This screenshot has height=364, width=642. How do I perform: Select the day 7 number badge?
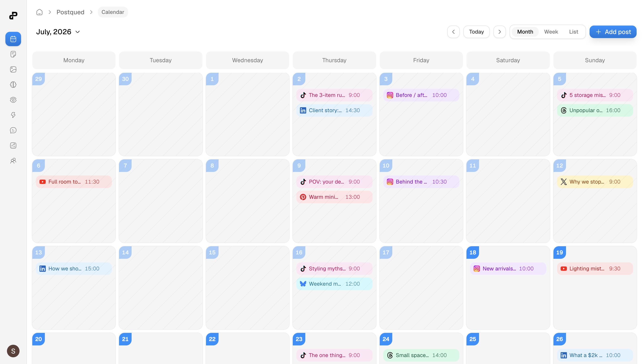tap(125, 165)
